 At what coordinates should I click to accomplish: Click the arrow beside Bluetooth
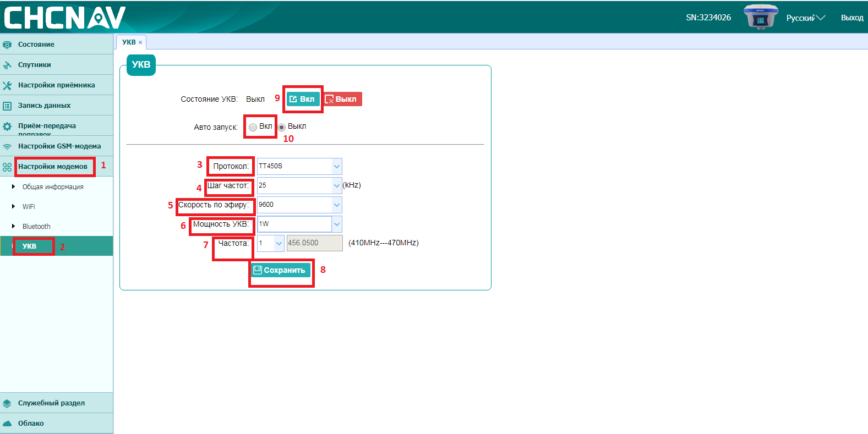tap(13, 227)
